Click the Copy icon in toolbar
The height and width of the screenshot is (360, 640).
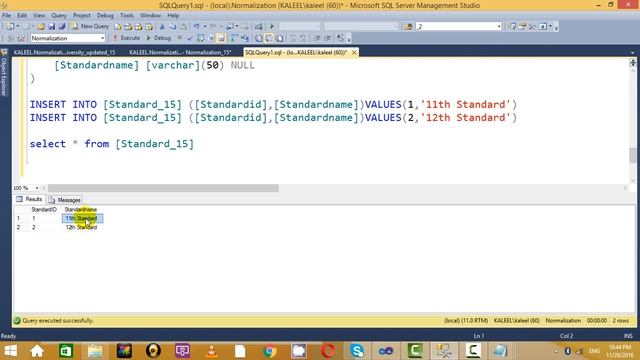tap(173, 27)
